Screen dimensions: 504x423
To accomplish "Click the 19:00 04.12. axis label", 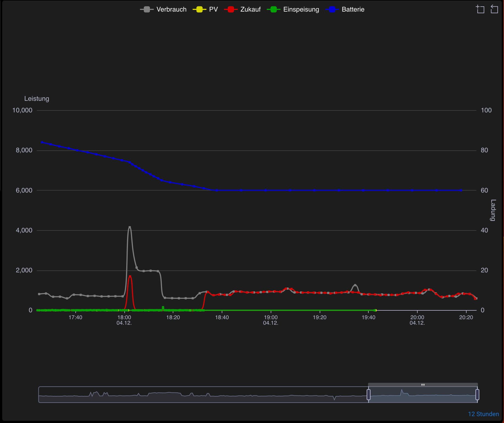I will (x=271, y=320).
